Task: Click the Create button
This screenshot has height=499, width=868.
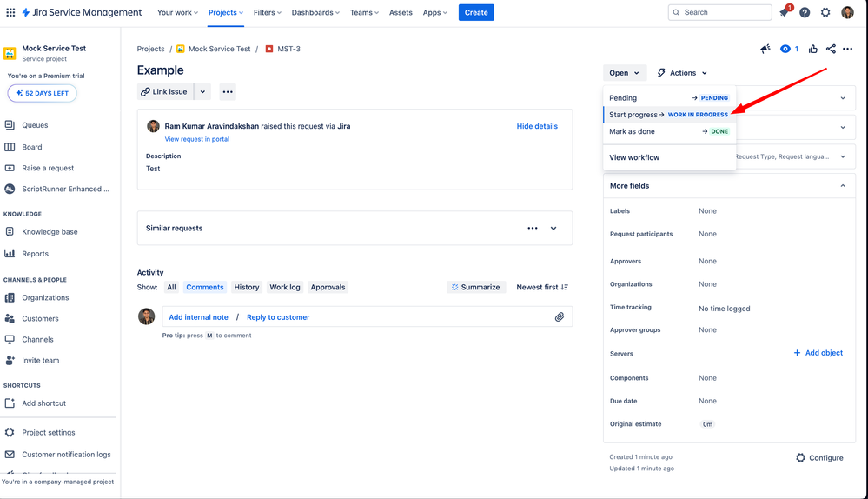Action: [x=476, y=12]
